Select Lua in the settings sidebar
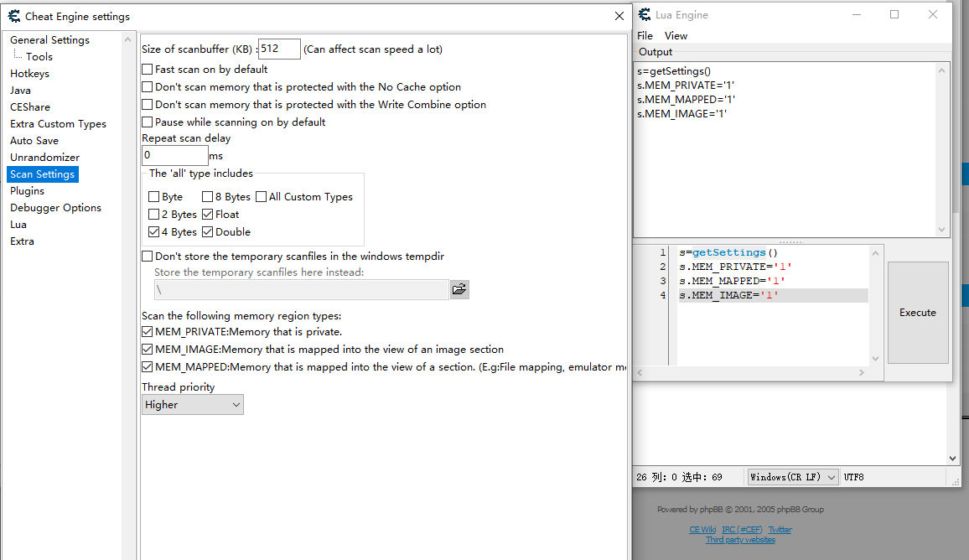 pos(19,224)
